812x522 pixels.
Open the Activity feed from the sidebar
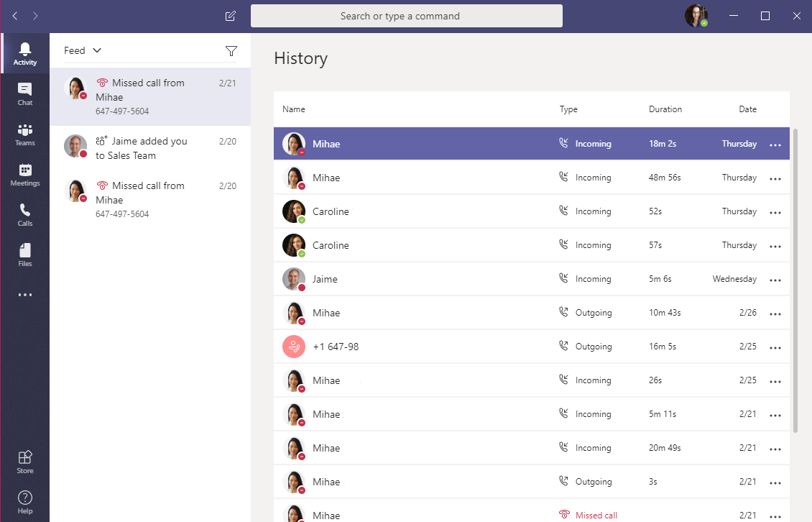coord(24,52)
